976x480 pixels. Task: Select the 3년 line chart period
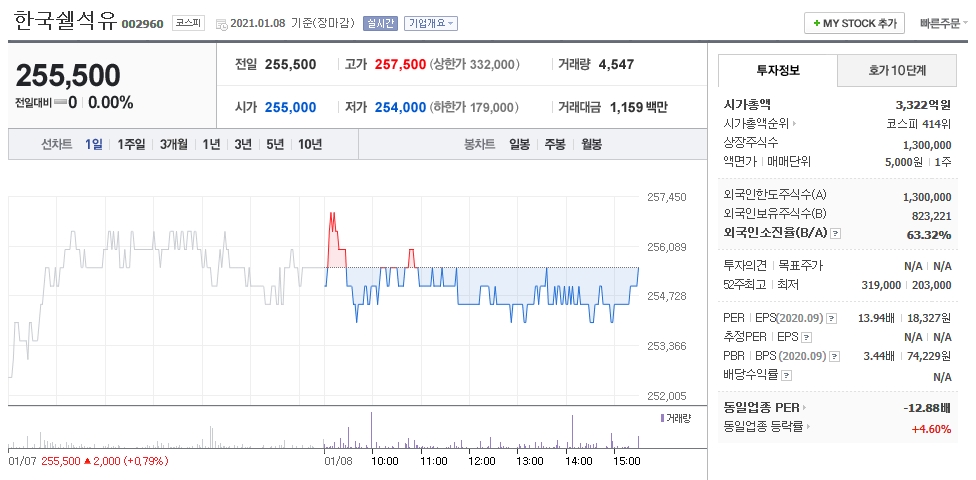(x=243, y=144)
